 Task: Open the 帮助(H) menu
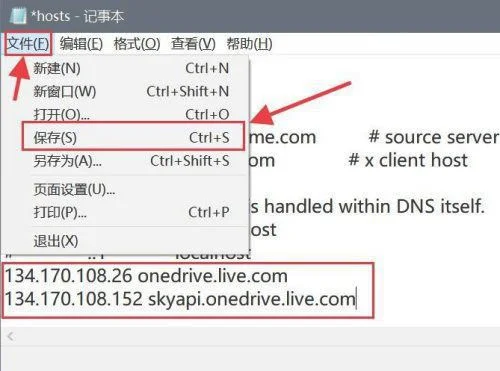(x=249, y=44)
